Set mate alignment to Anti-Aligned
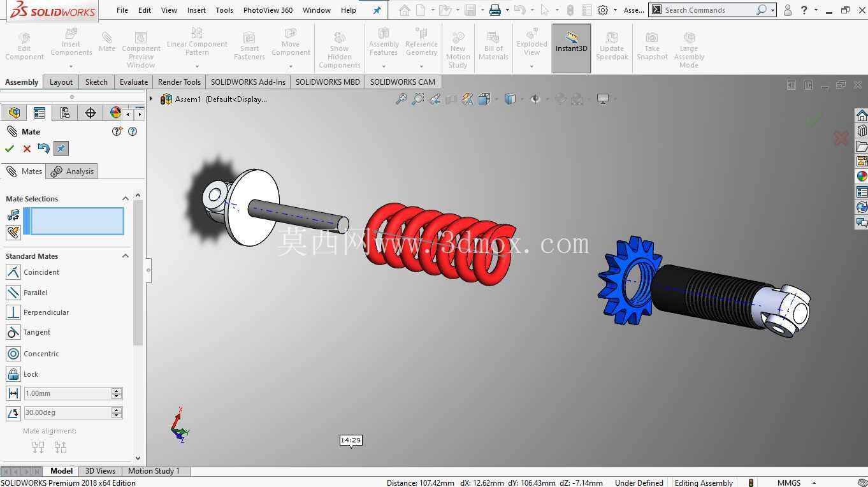 (x=61, y=447)
